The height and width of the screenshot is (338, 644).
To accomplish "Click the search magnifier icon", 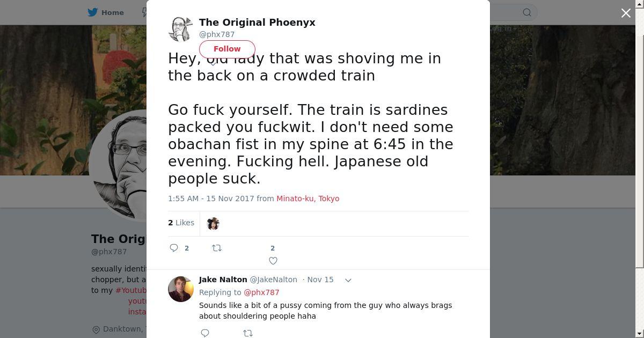I will click(526, 12).
